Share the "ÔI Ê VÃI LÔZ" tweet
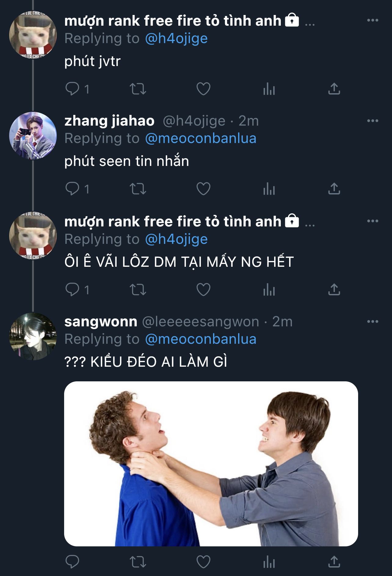The height and width of the screenshot is (576, 392). click(334, 289)
